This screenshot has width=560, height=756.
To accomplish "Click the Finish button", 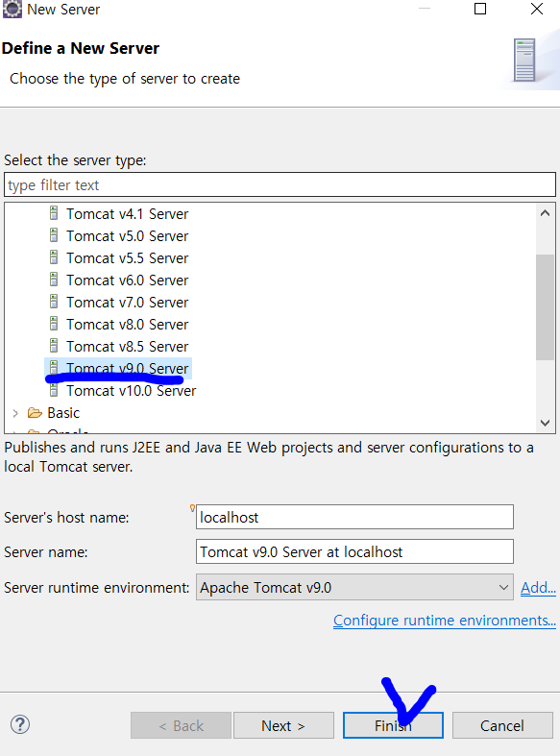I will click(x=393, y=725).
